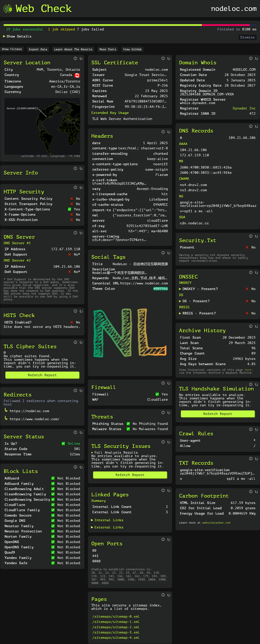Open info for Archive History card
260x644 pixels.
(250, 326)
